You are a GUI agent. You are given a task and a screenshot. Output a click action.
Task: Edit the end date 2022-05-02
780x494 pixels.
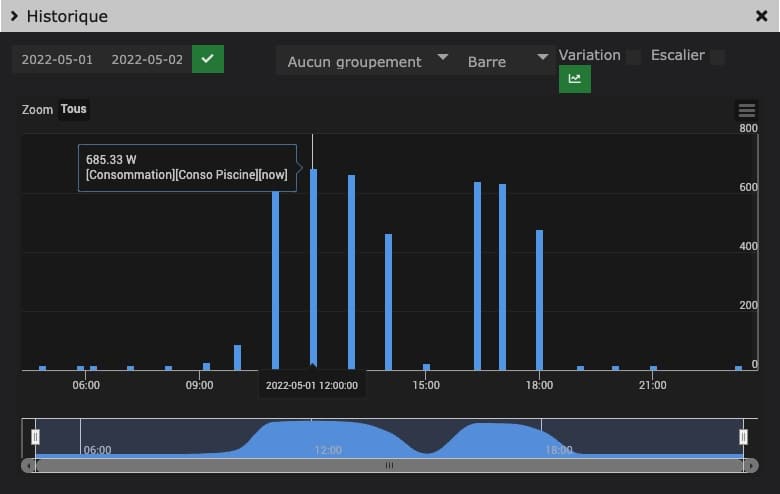[x=147, y=60]
